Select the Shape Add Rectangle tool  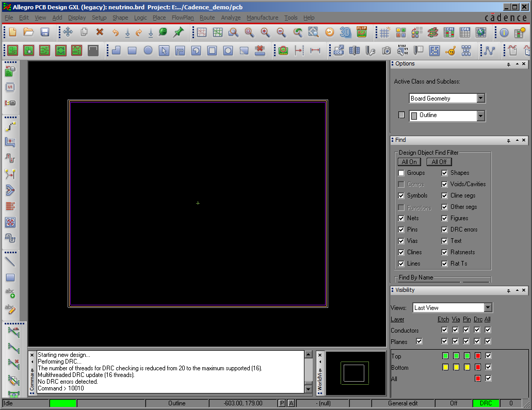tap(132, 51)
